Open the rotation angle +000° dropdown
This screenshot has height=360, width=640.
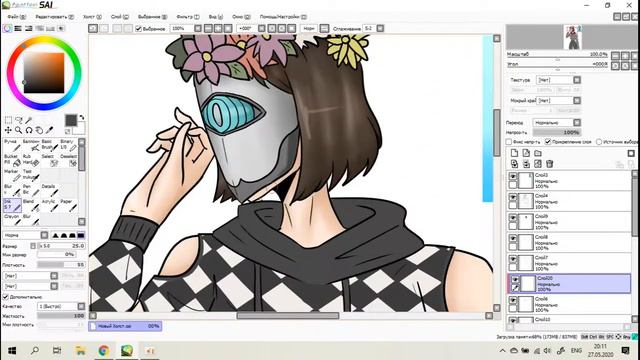click(x=262, y=29)
